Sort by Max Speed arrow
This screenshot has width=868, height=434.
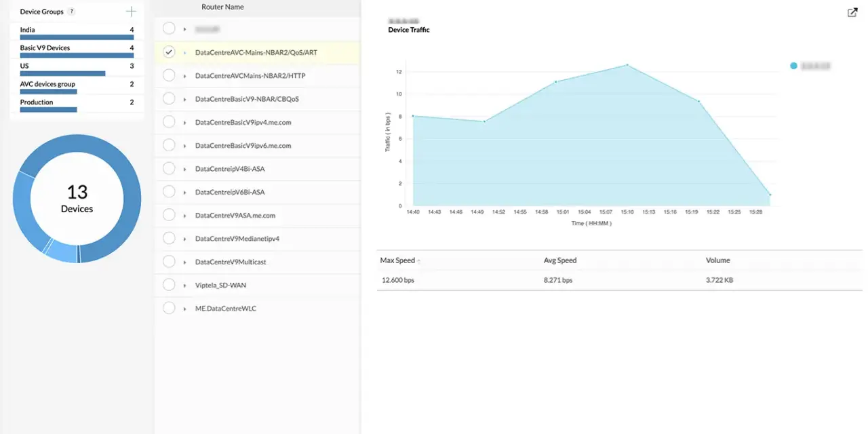418,261
